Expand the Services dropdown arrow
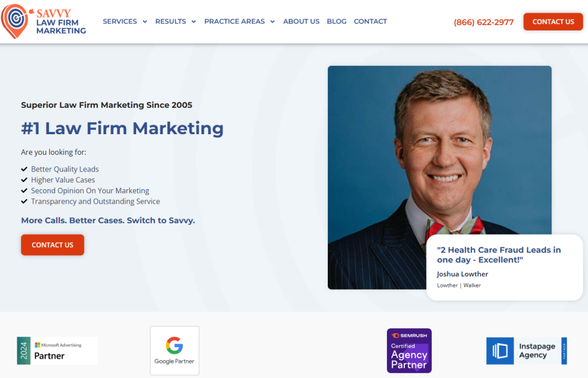This screenshot has width=588, height=378. [145, 22]
